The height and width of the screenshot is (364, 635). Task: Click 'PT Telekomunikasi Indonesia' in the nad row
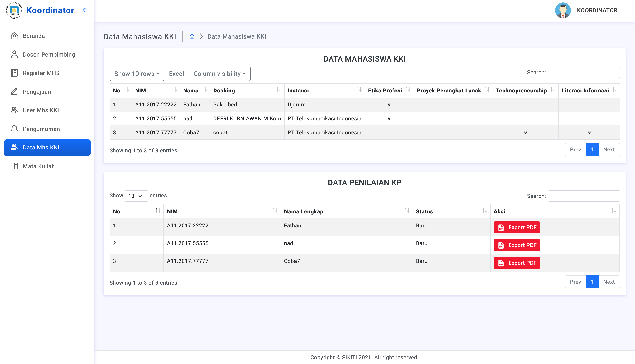(x=324, y=118)
